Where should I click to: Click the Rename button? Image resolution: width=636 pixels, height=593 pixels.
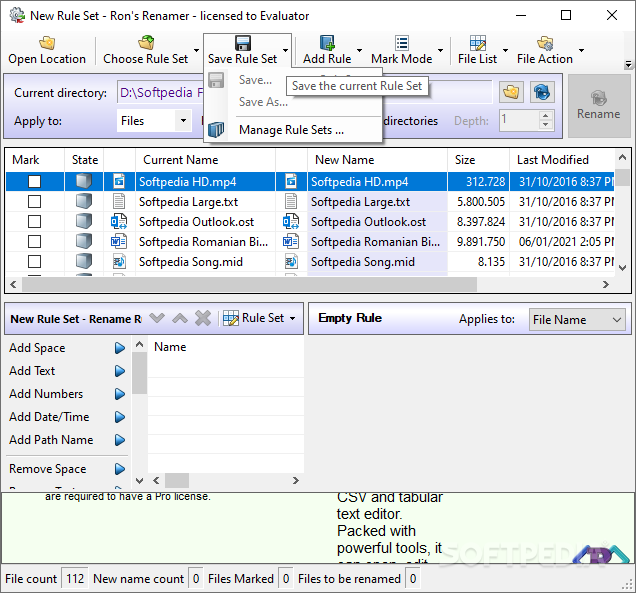click(x=599, y=106)
